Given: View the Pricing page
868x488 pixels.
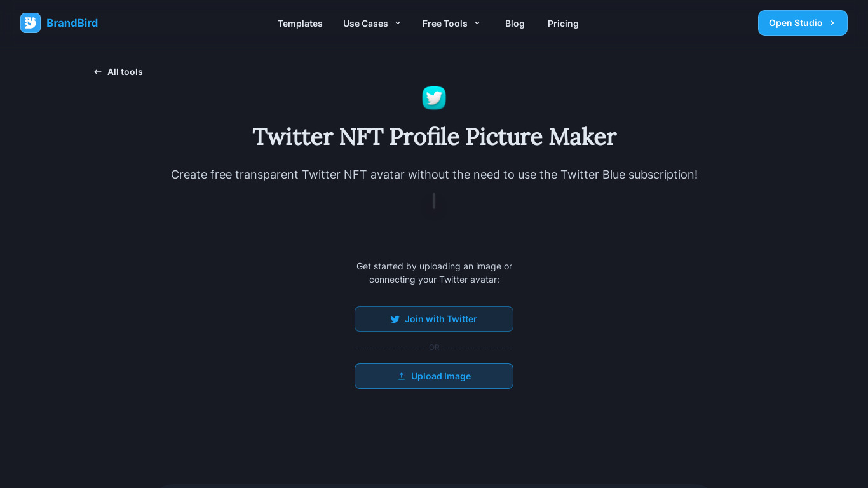Looking at the screenshot, I should click(x=563, y=24).
